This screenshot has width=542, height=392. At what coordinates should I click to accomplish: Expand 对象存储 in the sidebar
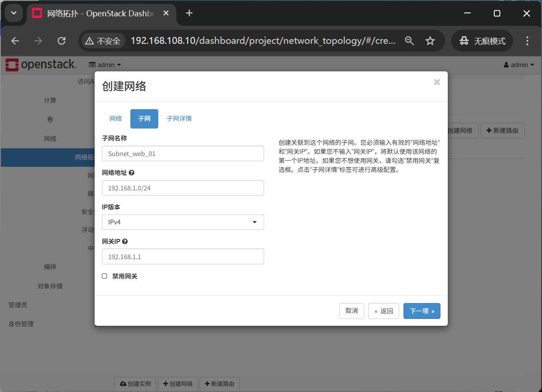pyautogui.click(x=50, y=286)
